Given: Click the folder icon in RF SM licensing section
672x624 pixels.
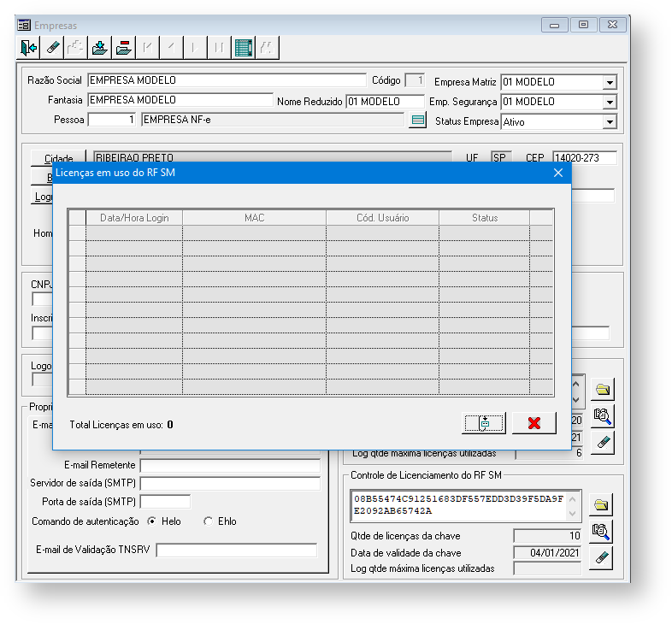Looking at the screenshot, I should coord(601,504).
